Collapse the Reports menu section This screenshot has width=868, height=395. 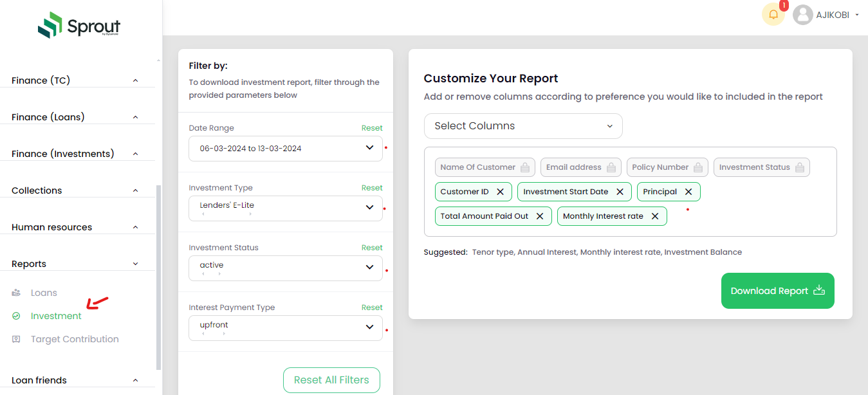(135, 264)
